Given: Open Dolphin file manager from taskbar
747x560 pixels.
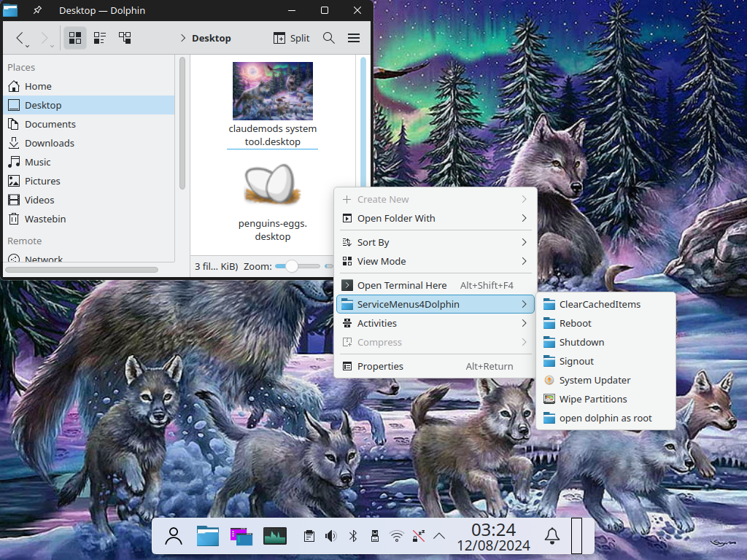Looking at the screenshot, I should tap(208, 536).
